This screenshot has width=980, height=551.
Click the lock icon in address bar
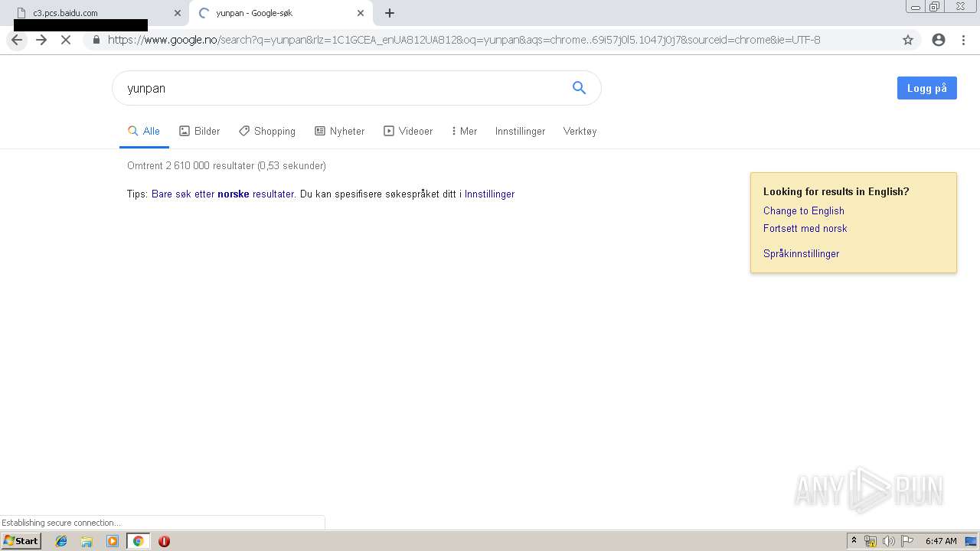pyautogui.click(x=96, y=40)
